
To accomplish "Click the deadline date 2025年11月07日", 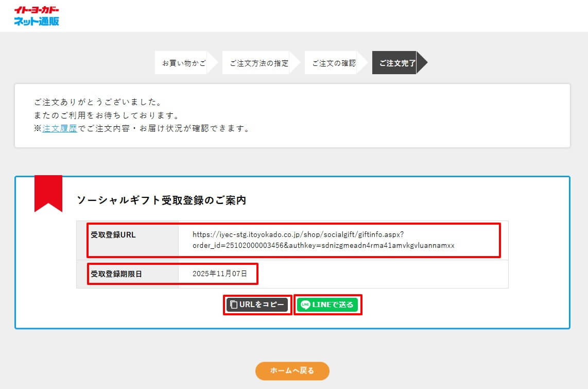I will click(220, 274).
